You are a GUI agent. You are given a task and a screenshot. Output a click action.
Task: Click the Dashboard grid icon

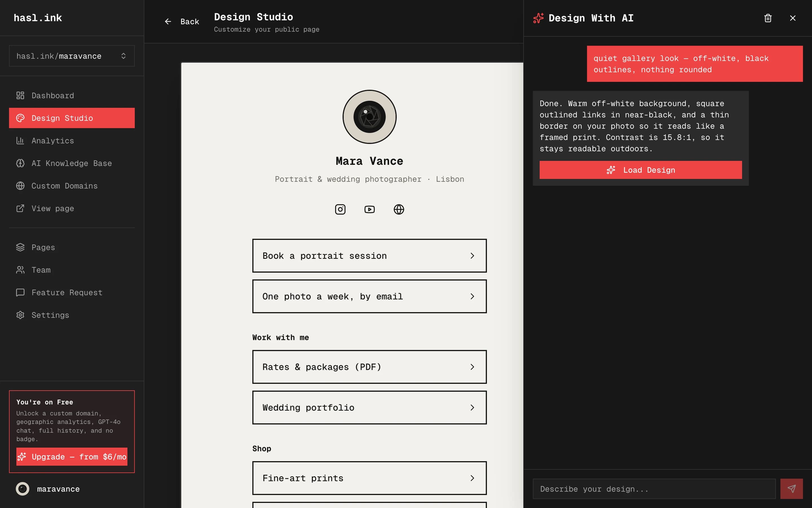click(20, 95)
